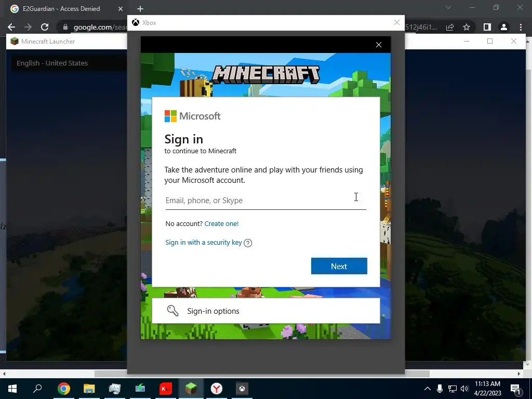Screen dimensions: 532x399
Task: Open network tray icon
Action: 453,389
